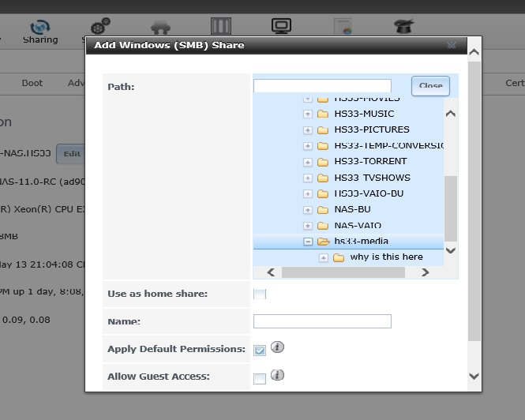Click the Path text input field
The height and width of the screenshot is (420, 525).
(x=322, y=86)
